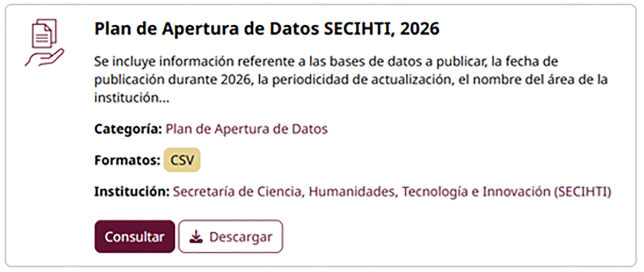The width and height of the screenshot is (644, 272).
Task: Select the CSV format badge
Action: 182,160
